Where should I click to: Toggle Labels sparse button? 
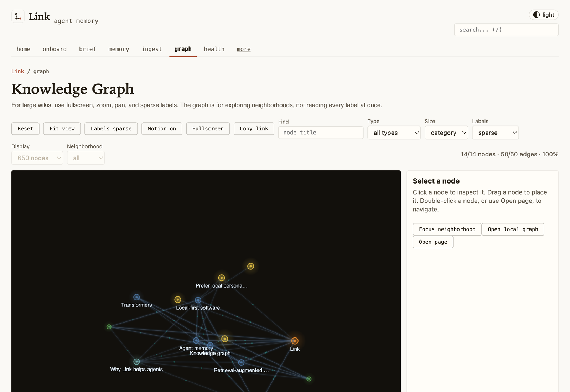(x=111, y=129)
